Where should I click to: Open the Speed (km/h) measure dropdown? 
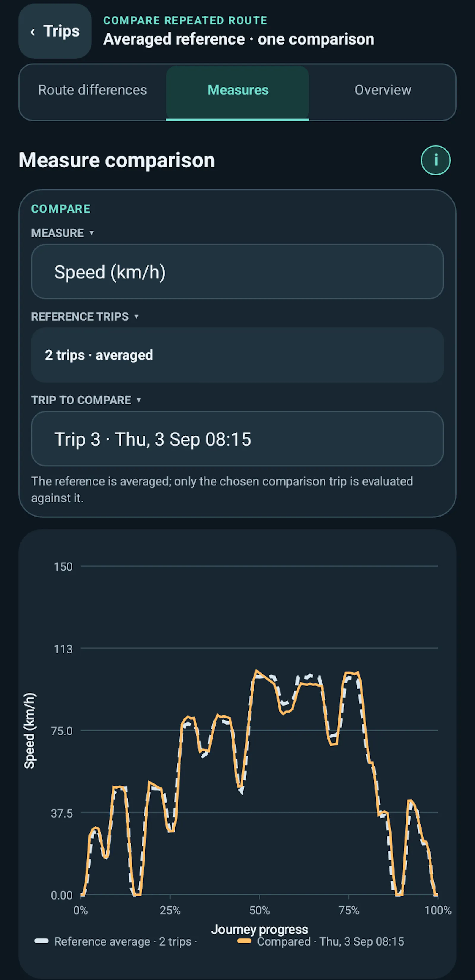(x=237, y=272)
